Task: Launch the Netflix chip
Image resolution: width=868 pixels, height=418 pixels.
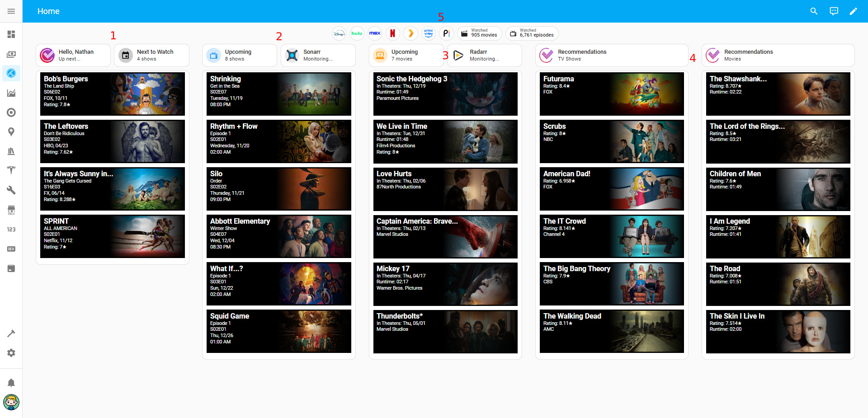Action: pos(392,33)
